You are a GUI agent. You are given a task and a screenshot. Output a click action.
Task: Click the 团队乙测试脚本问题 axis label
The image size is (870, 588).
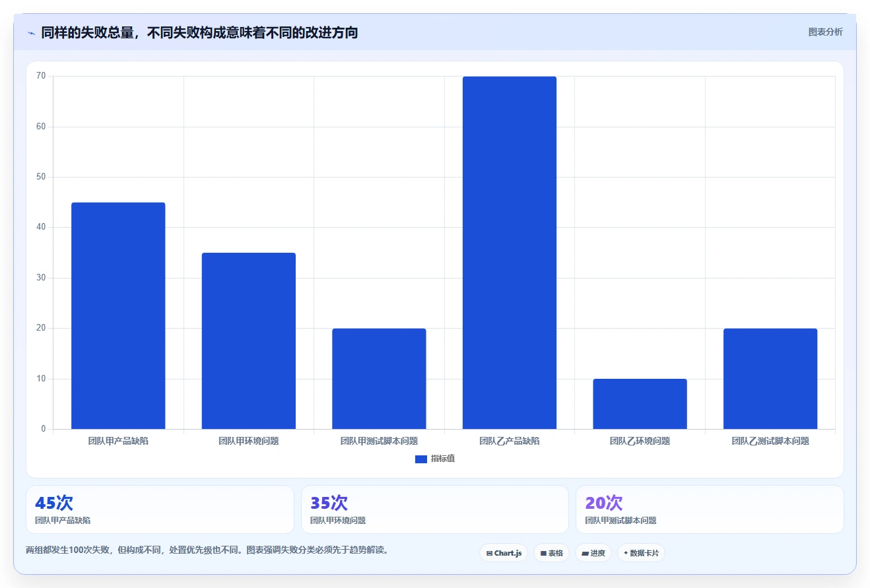click(770, 441)
